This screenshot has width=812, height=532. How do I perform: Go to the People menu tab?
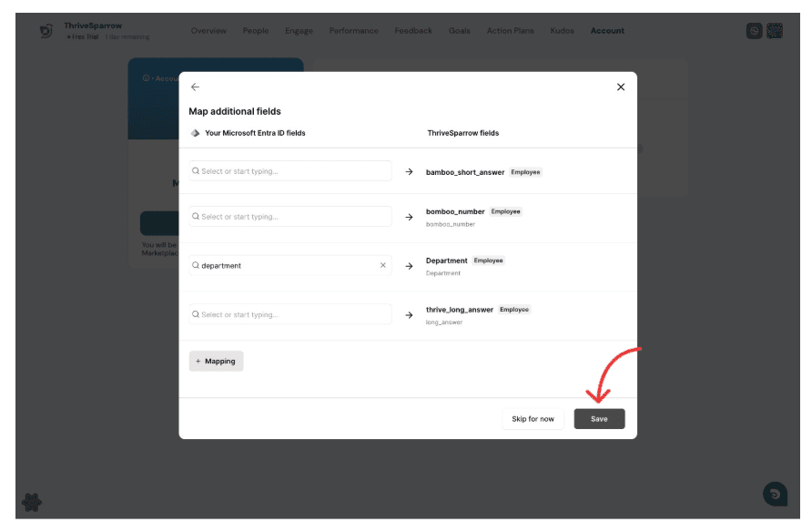click(x=256, y=31)
